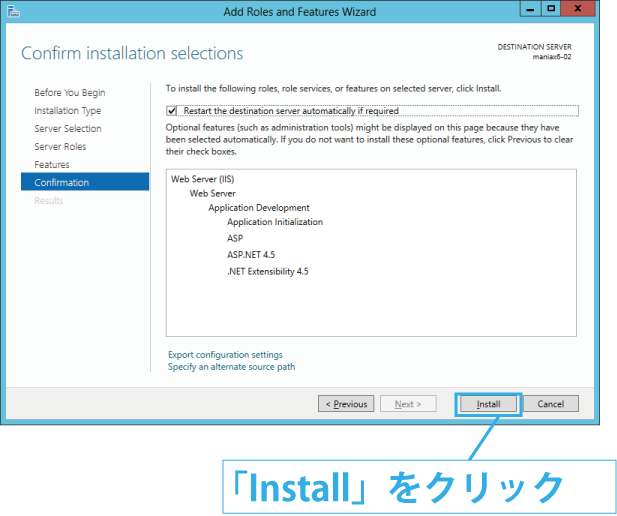Screen dimensions: 617x516
Task: Open the Installation Type step
Action: 67,111
